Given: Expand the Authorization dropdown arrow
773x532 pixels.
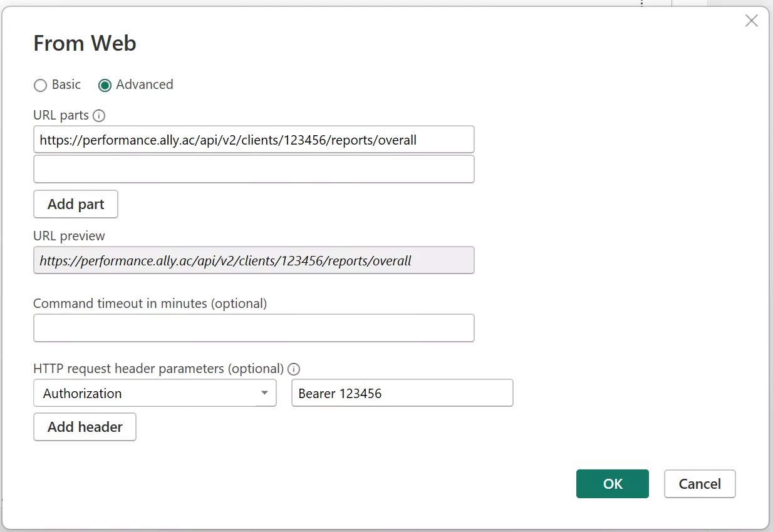Looking at the screenshot, I should pos(264,393).
